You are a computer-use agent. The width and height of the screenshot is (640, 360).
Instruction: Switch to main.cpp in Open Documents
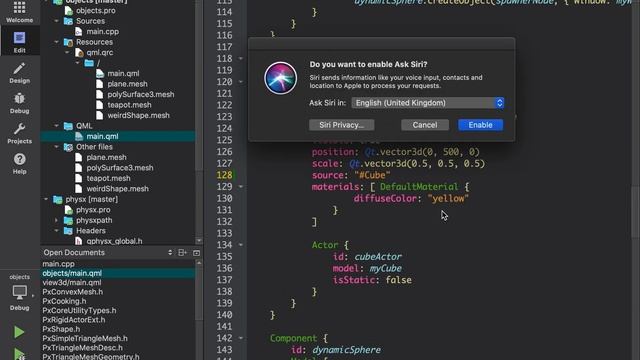click(58, 264)
